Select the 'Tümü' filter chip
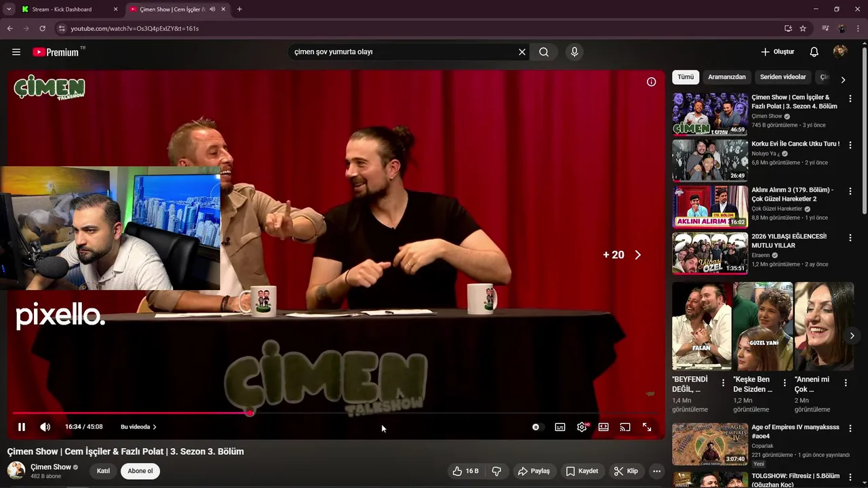Viewport: 868px width, 488px height. [x=686, y=77]
